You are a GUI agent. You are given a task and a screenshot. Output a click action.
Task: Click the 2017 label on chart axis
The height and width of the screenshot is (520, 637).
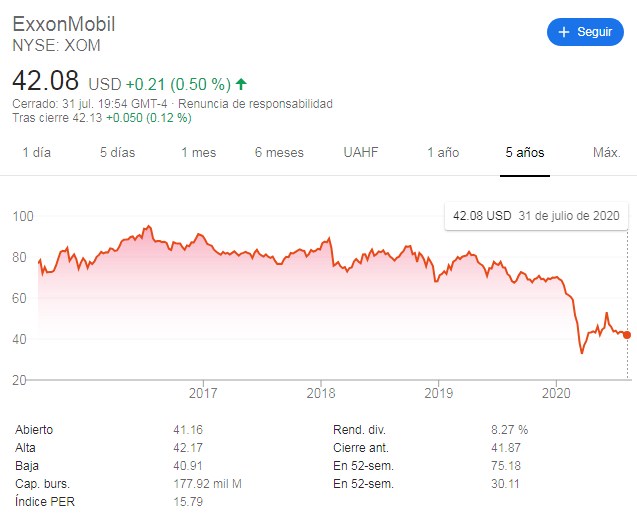[203, 392]
